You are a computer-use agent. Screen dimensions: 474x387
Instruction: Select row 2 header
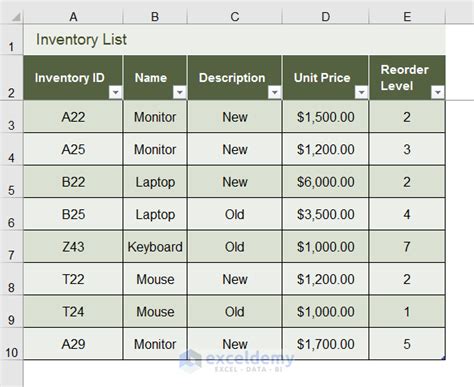11,78
